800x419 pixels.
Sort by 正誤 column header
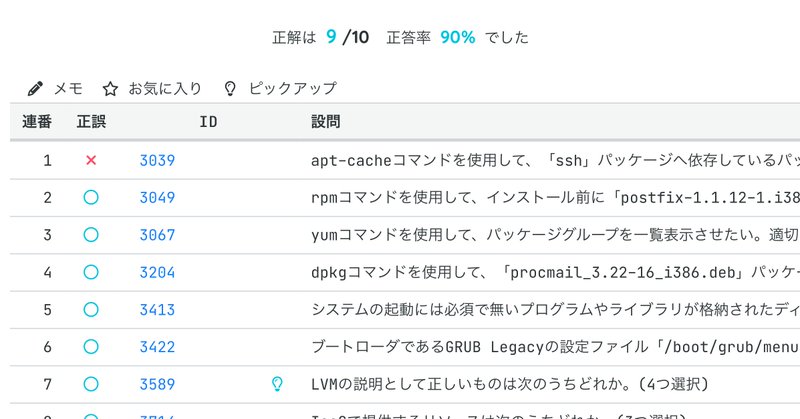[x=91, y=123]
